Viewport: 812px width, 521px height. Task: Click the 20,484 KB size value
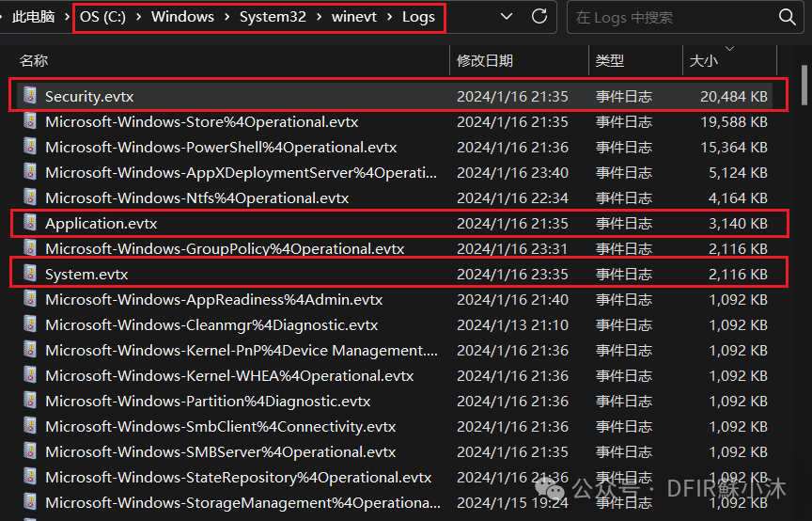coord(734,97)
